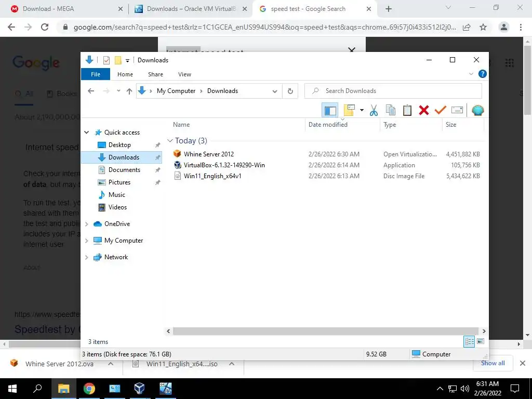Open Desktop in Quick access
532x399 pixels.
pyautogui.click(x=119, y=145)
